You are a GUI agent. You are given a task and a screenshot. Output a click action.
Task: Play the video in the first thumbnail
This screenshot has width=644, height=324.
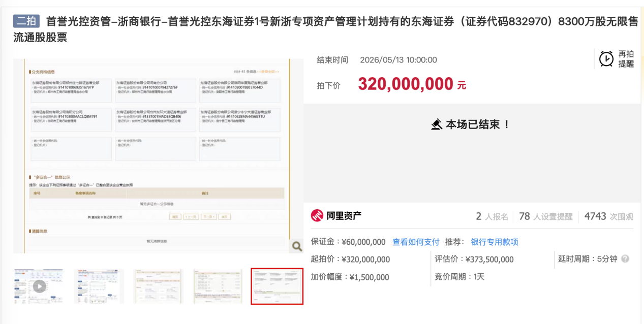39,286
